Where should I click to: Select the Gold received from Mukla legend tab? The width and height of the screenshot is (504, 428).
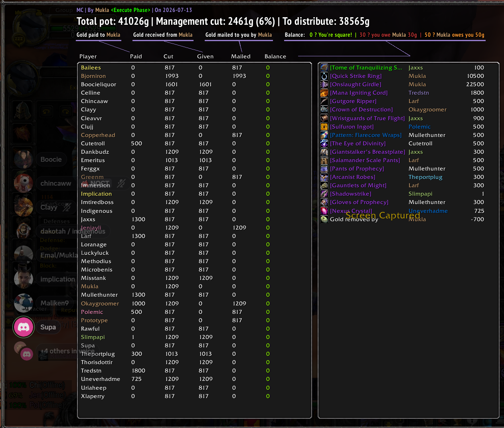[x=163, y=35]
